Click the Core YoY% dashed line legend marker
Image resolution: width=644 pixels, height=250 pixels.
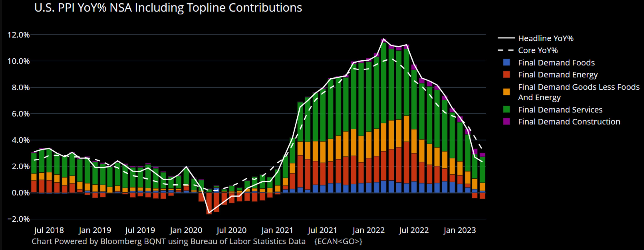click(506, 50)
